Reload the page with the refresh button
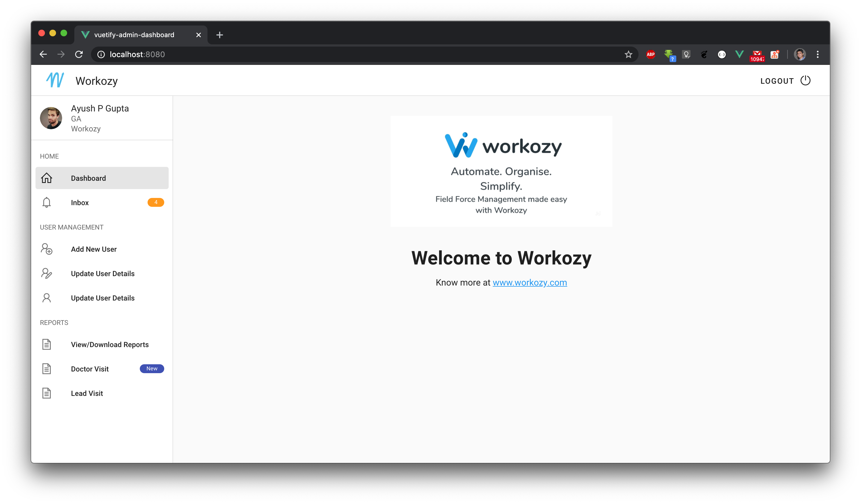Viewport: 861px width, 504px height. (x=79, y=54)
